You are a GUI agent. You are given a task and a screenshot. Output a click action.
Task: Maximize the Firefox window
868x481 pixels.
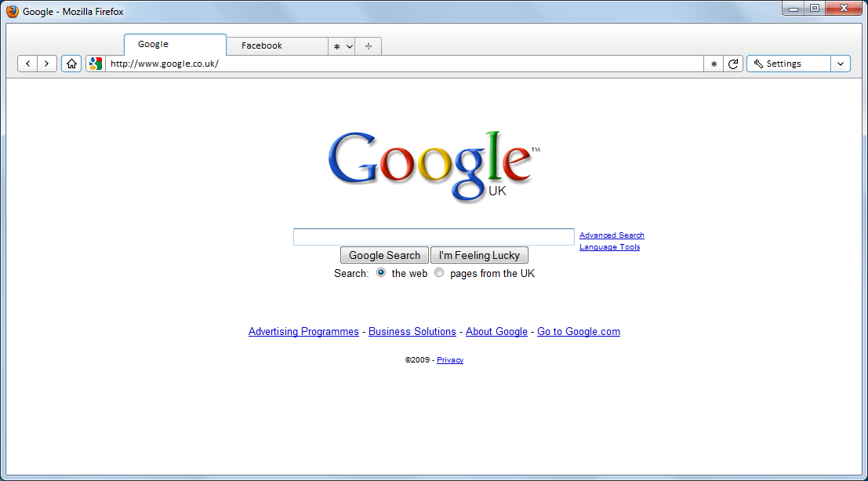click(815, 9)
